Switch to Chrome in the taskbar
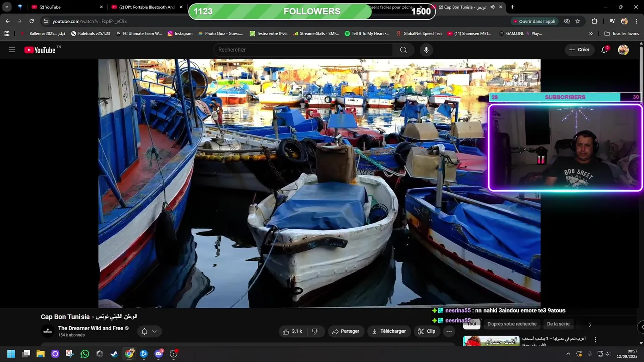Screen dimensions: 644x362 (x=129, y=354)
